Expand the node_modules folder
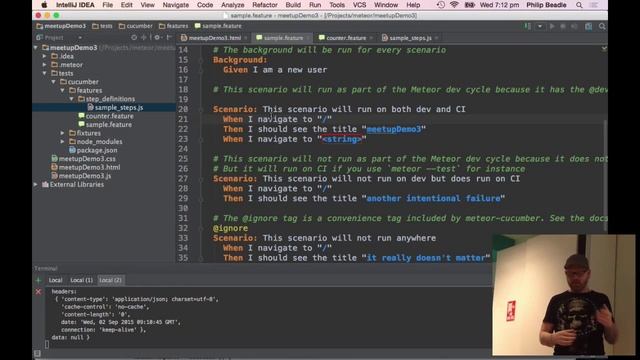 pyautogui.click(x=63, y=142)
